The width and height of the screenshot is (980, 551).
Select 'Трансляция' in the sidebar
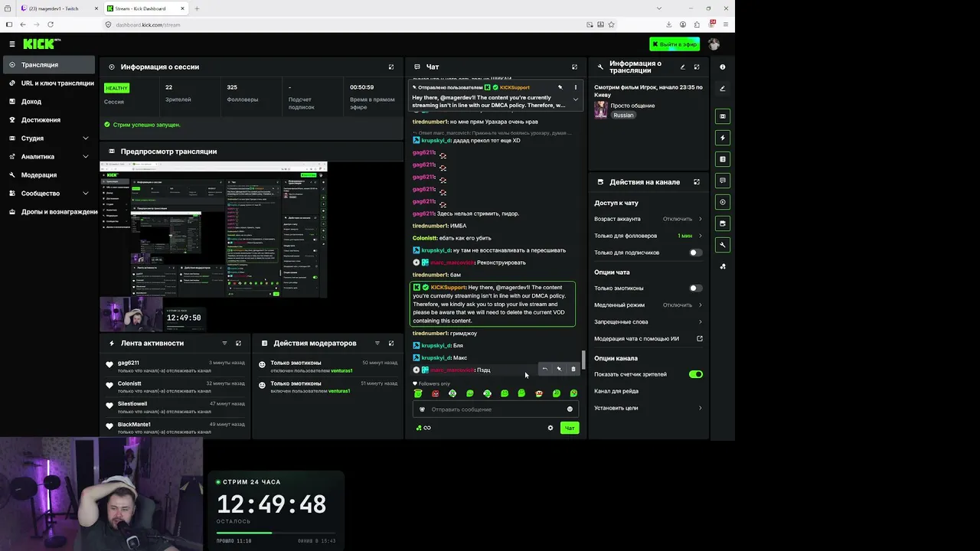click(47, 65)
